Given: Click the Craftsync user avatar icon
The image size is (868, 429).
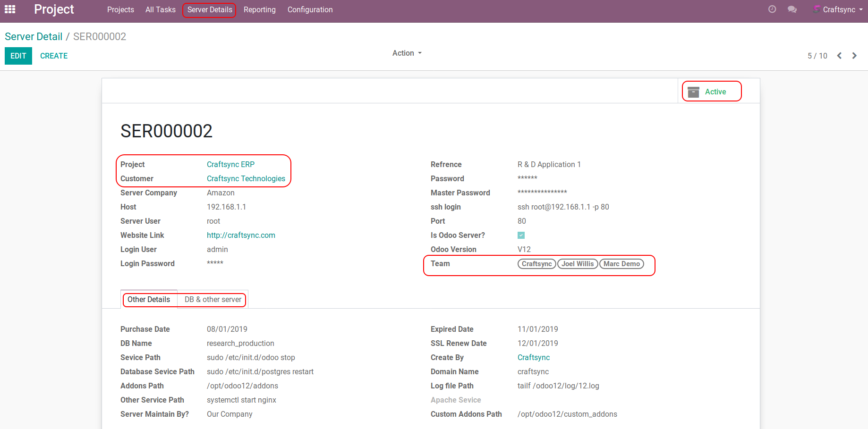Looking at the screenshot, I should click(817, 9).
